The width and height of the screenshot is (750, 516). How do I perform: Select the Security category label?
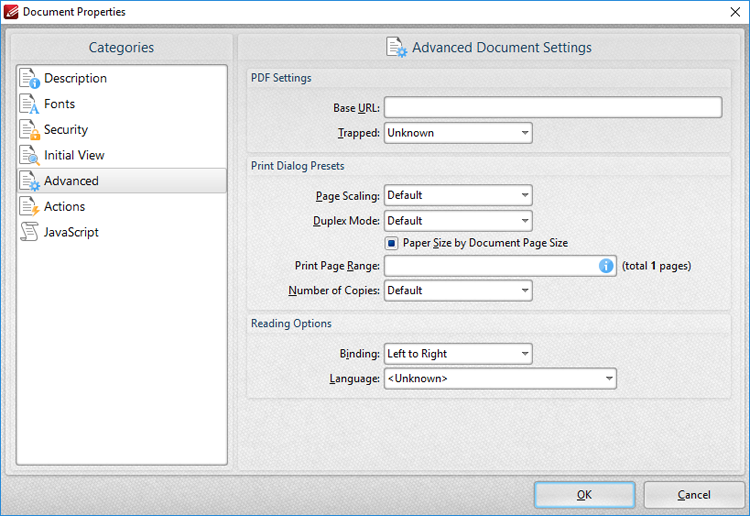click(66, 130)
